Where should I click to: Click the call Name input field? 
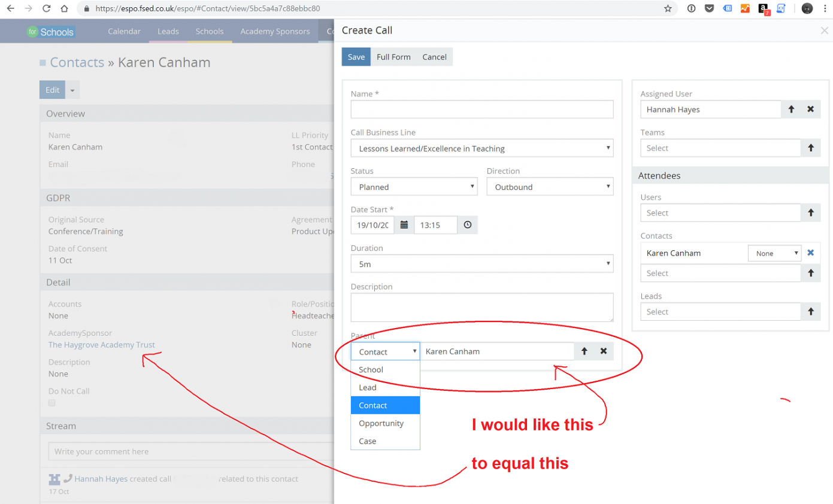[x=482, y=110]
